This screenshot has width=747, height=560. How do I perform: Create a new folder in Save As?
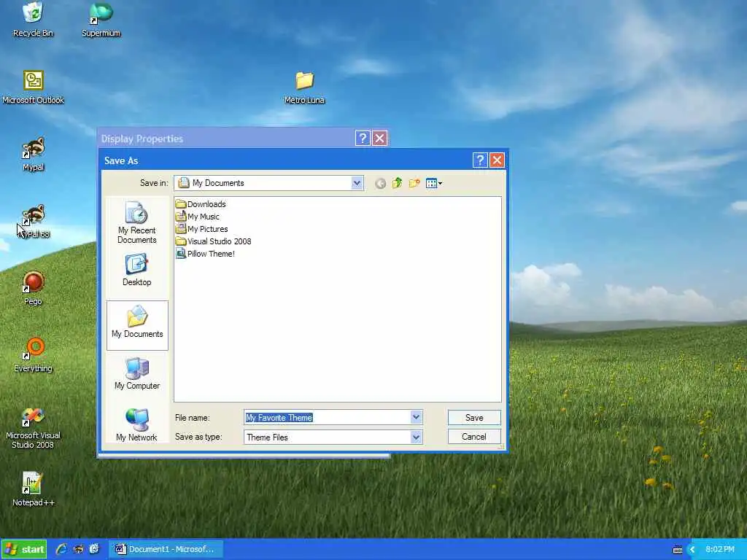click(414, 183)
